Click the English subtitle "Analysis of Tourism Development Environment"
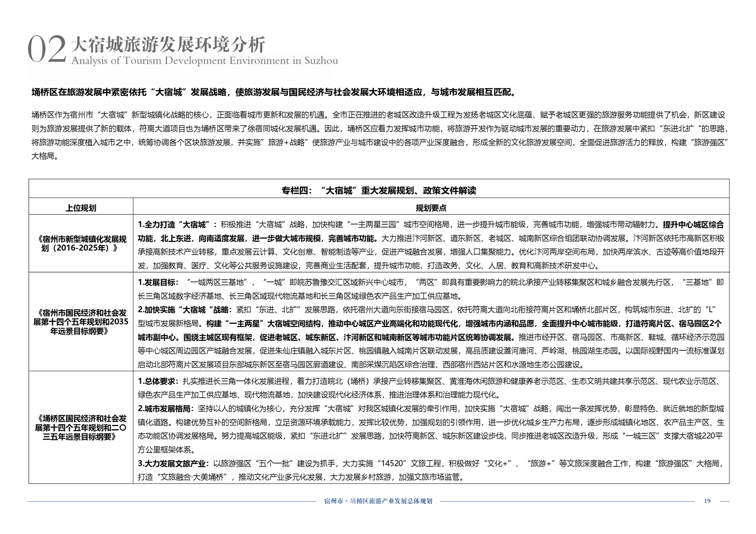Image resolution: width=756 pixels, height=534 pixels. click(204, 61)
